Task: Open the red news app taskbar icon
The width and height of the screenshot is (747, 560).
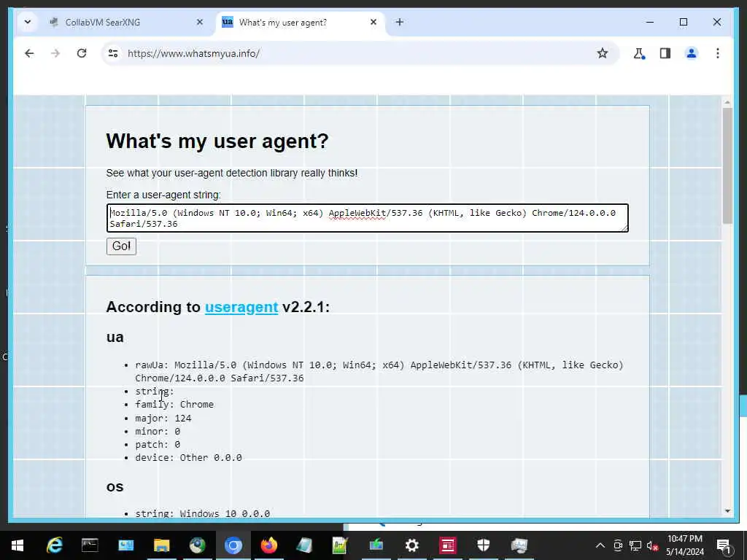Action: tap(447, 545)
